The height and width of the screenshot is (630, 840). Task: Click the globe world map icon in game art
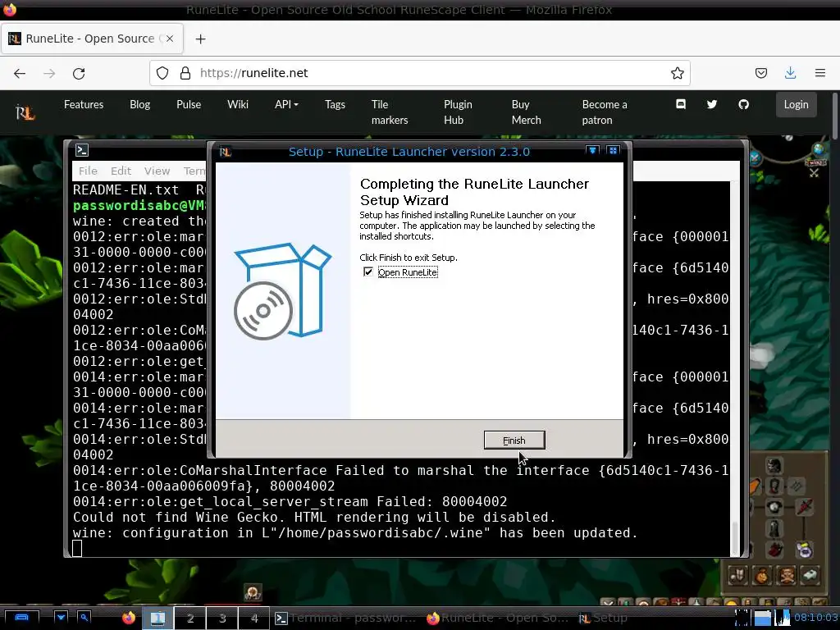(818, 148)
